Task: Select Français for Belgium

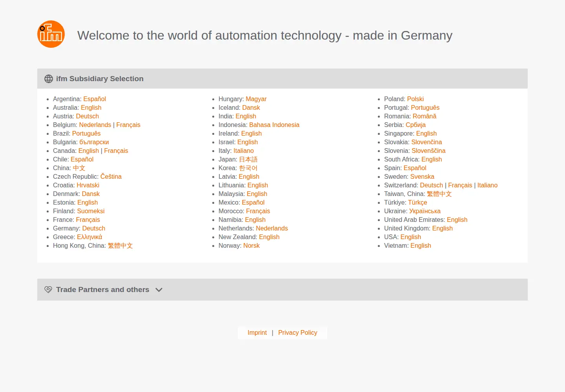Action: [x=128, y=125]
